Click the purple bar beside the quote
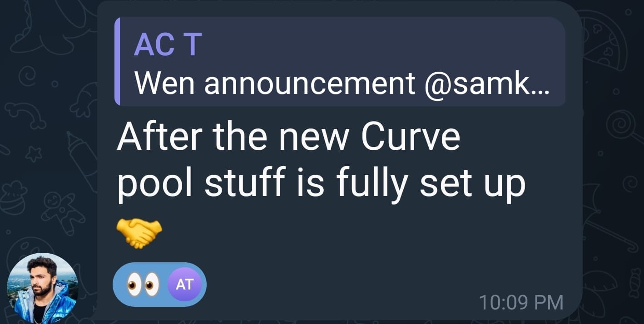The height and width of the screenshot is (324, 644). 117,61
